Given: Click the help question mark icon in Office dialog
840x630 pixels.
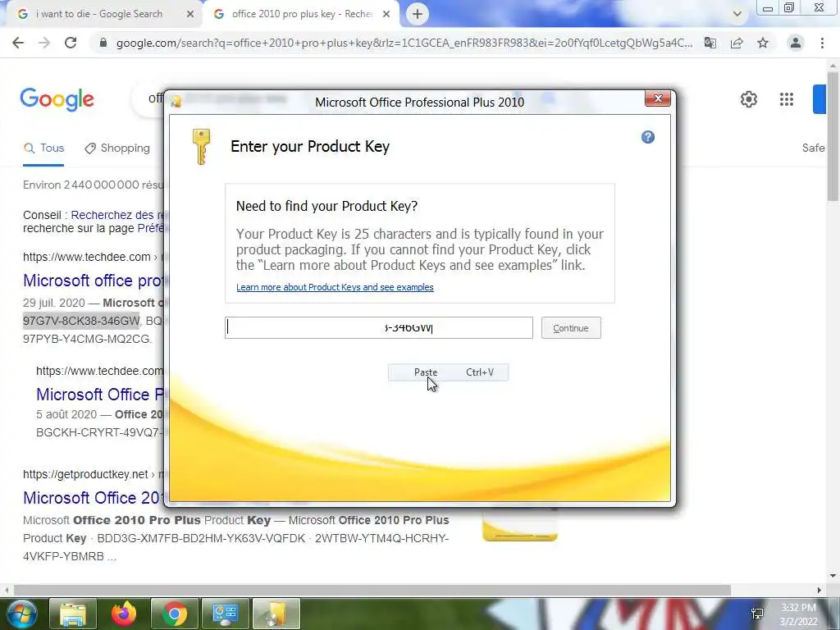Looking at the screenshot, I should [x=648, y=137].
